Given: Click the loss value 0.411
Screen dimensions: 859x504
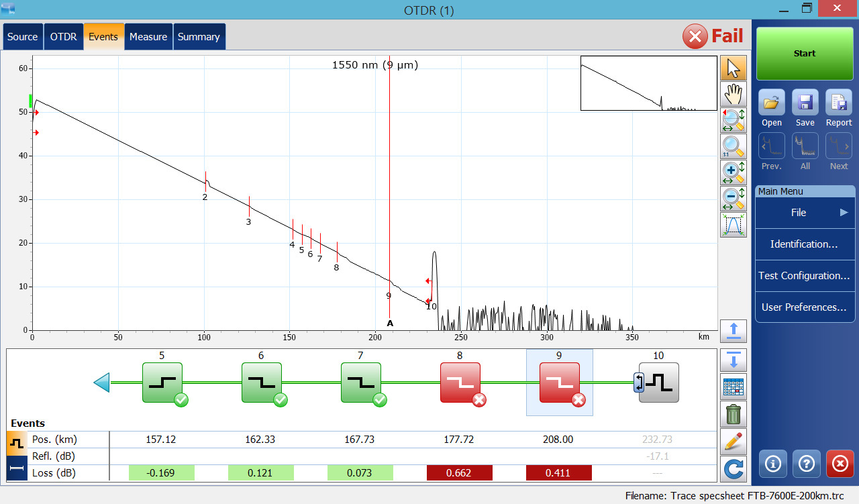Looking at the screenshot, I should click(x=559, y=473).
